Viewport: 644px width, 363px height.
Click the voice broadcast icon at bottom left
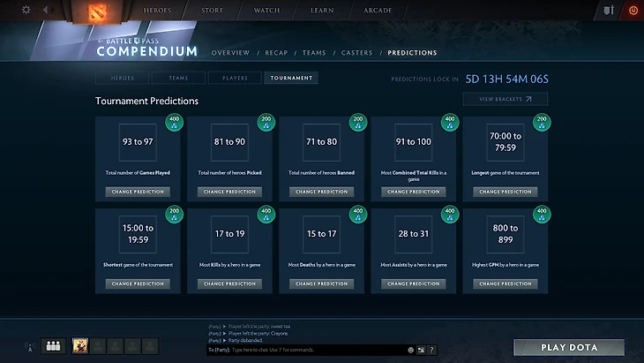tap(30, 347)
